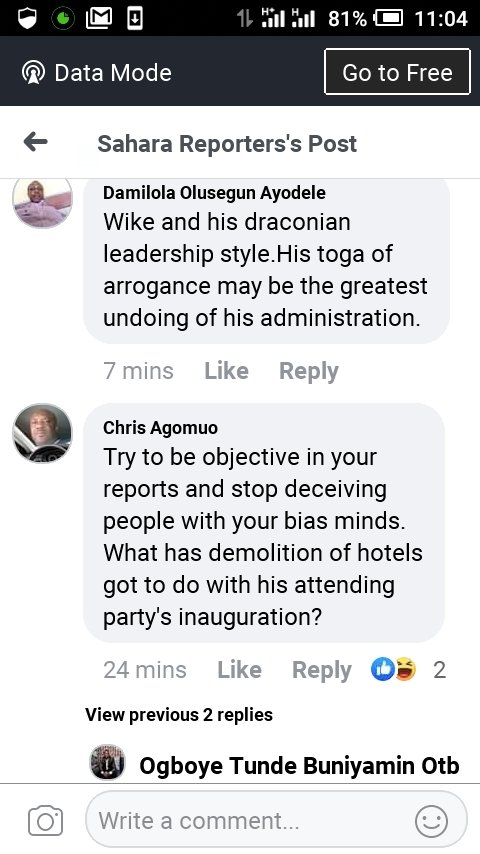Tap the back arrow icon
Screen dimensions: 480x854
(35, 143)
